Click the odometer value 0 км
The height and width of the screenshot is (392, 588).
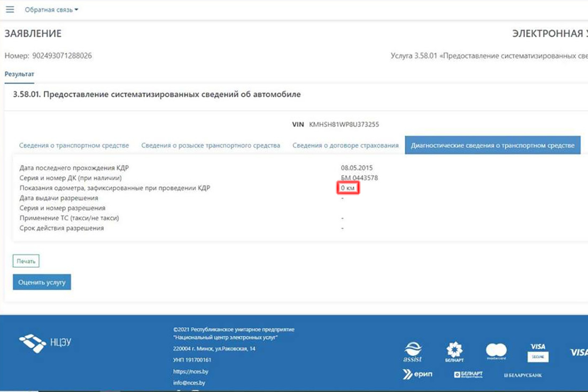pyautogui.click(x=347, y=188)
